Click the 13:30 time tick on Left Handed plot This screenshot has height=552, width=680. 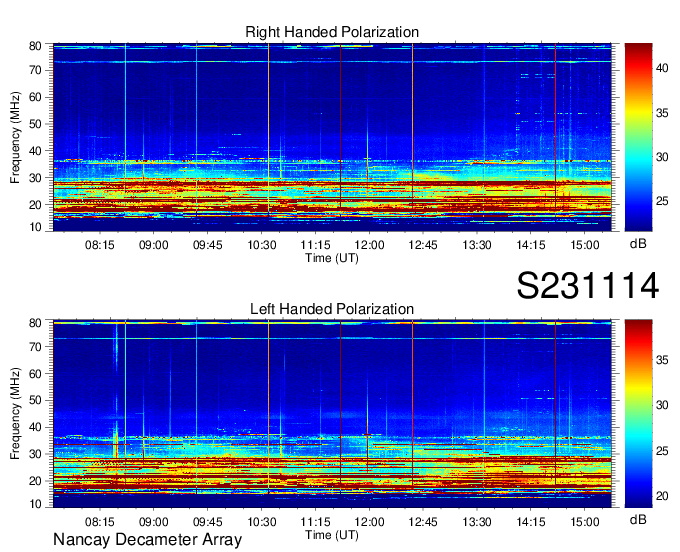tap(477, 522)
